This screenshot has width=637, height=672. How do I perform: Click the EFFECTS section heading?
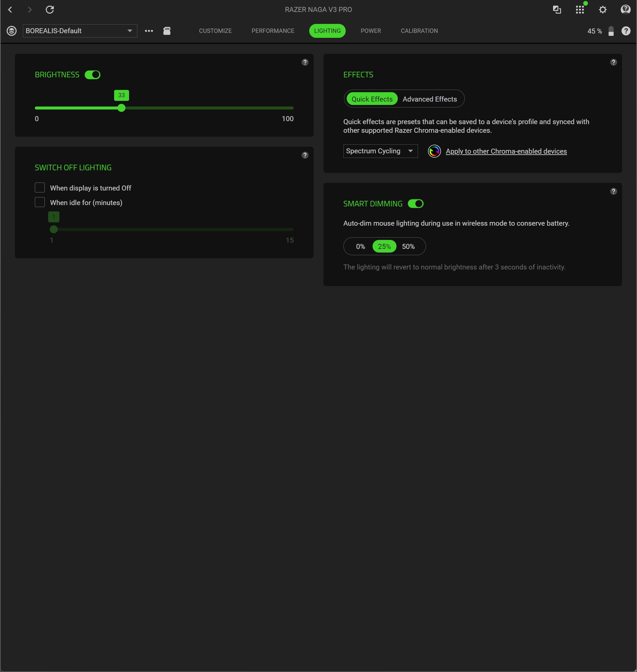pos(358,75)
